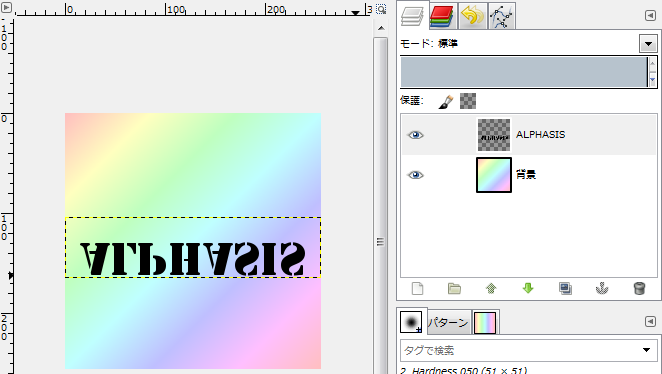Switch to the パターン tab
This screenshot has width=662, height=374.
click(x=448, y=323)
